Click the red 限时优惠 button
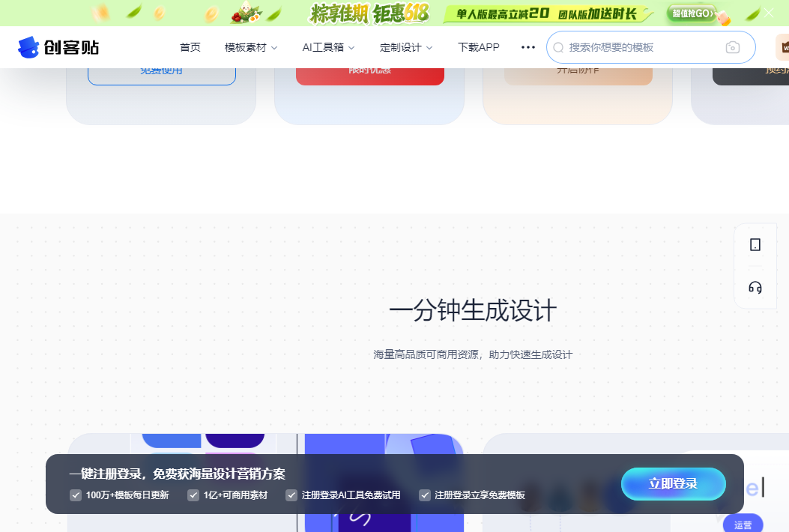789x532 pixels. tap(370, 76)
